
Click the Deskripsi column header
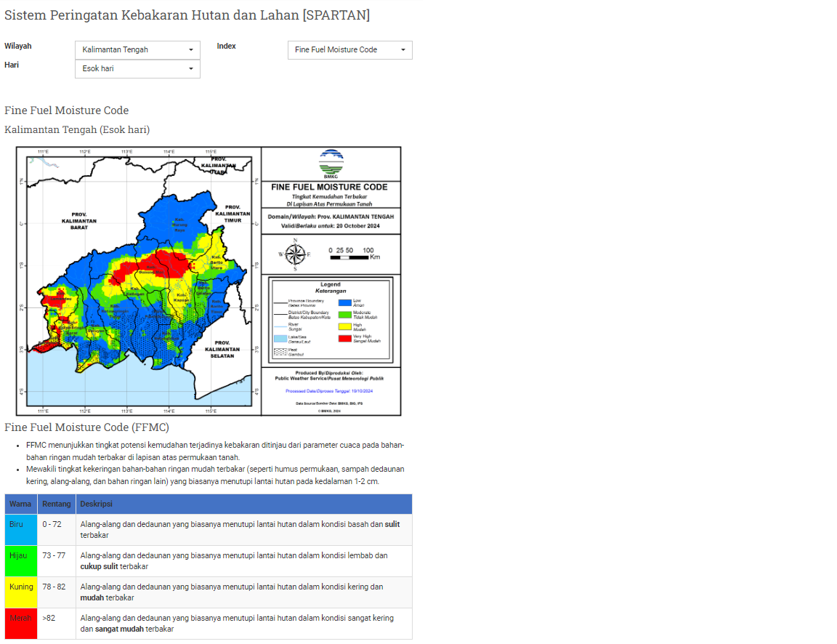pyautogui.click(x=244, y=504)
